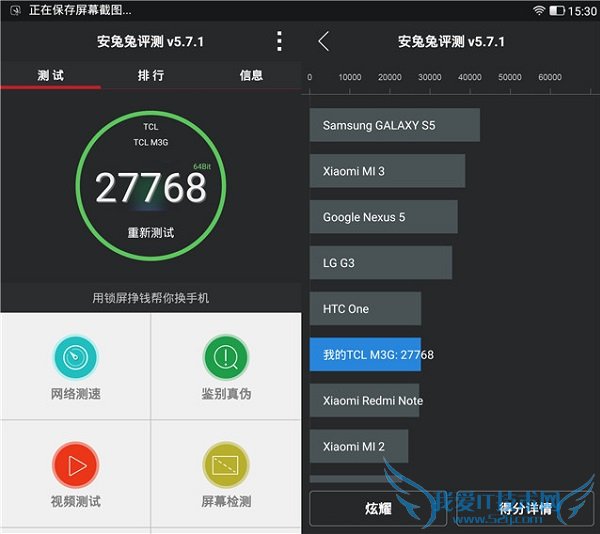
Task: Tap the 60000 axis label
Action: coord(550,77)
